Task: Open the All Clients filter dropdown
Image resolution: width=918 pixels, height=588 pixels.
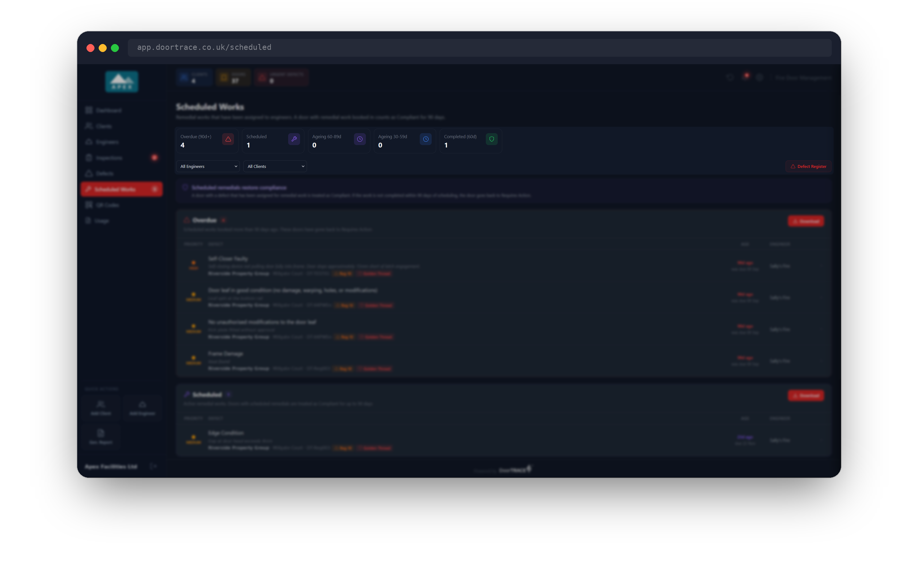Action: (x=275, y=166)
